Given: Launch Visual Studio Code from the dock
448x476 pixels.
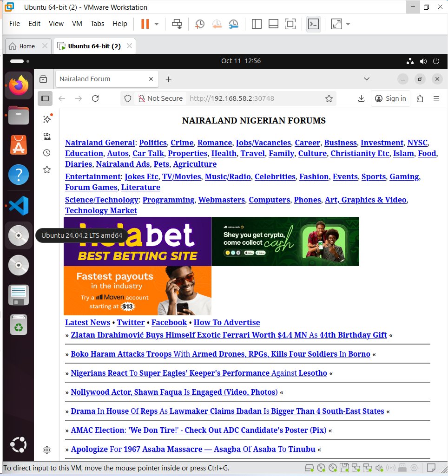Looking at the screenshot, I should pyautogui.click(x=19, y=206).
